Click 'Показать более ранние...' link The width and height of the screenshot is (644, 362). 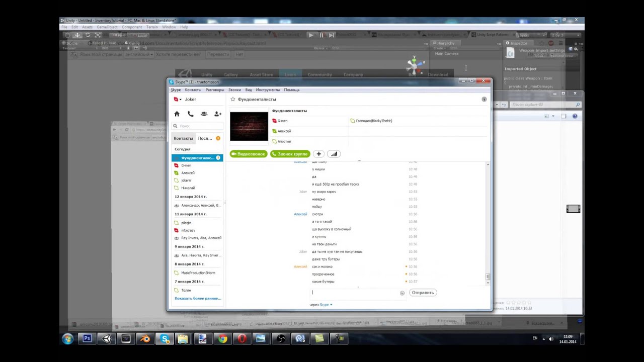pos(198,299)
